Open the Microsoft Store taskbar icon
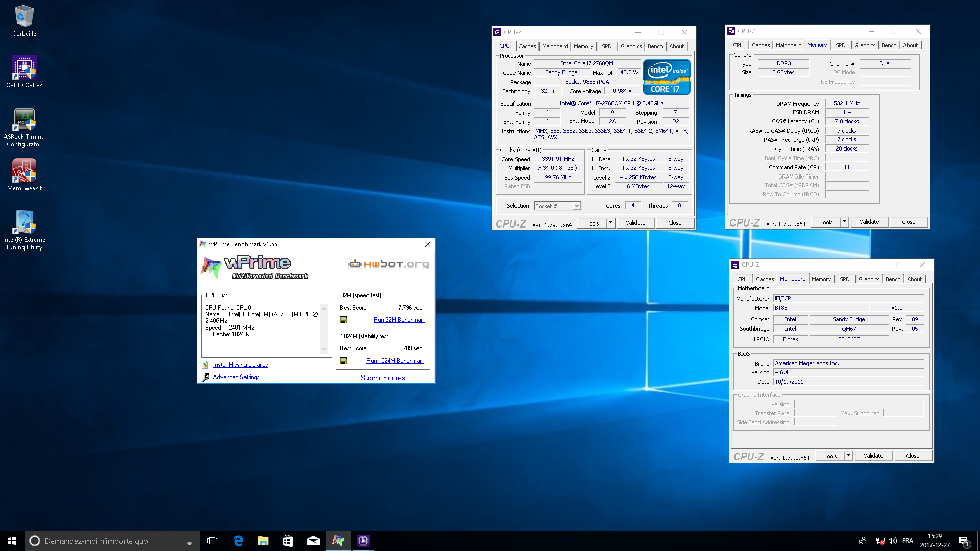 (288, 541)
